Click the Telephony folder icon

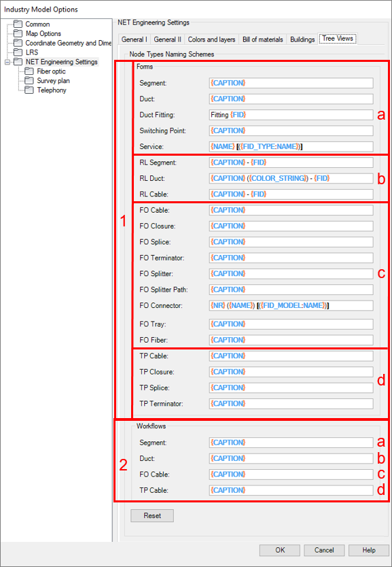point(29,90)
